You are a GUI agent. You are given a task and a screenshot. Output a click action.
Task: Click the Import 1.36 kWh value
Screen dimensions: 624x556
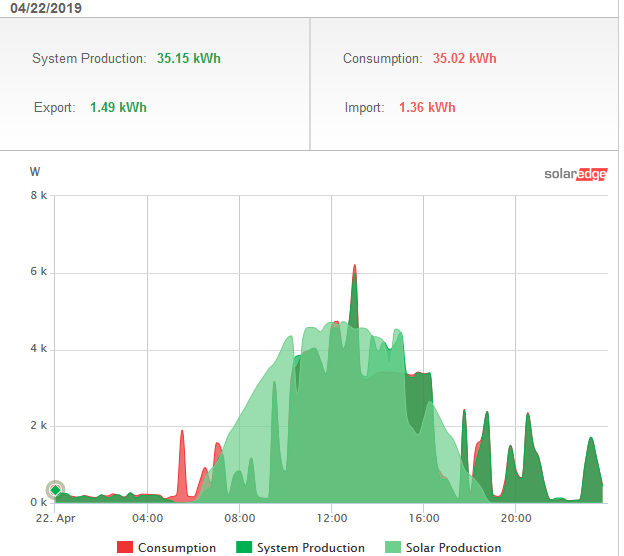pyautogui.click(x=427, y=108)
